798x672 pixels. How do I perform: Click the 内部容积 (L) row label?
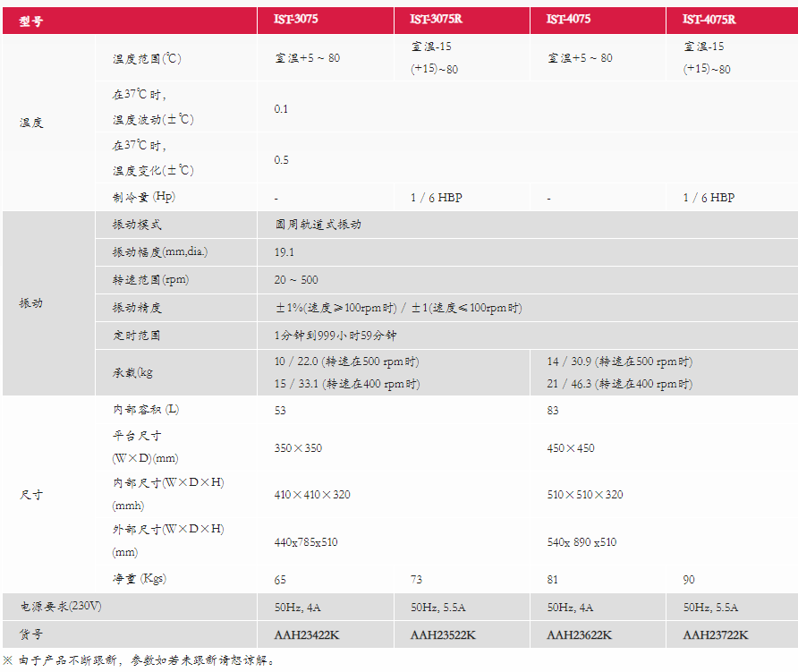(145, 410)
